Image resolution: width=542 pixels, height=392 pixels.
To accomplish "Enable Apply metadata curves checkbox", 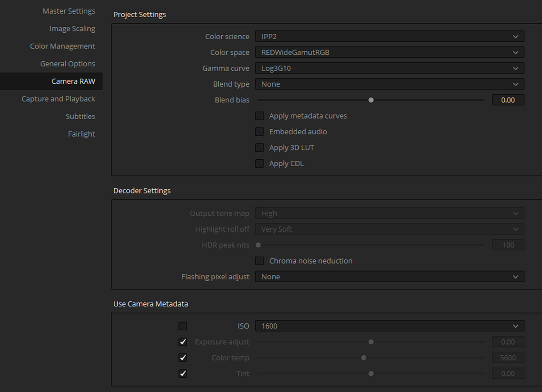I will point(259,116).
